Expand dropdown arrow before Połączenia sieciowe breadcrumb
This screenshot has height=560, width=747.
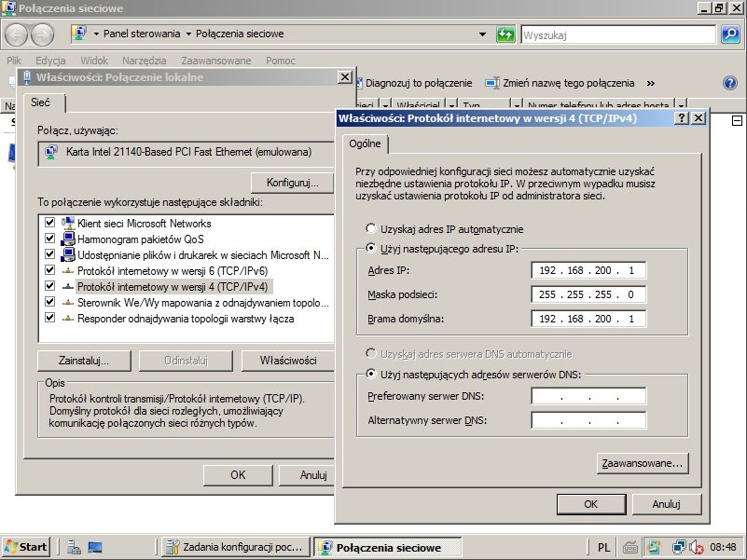coord(188,34)
